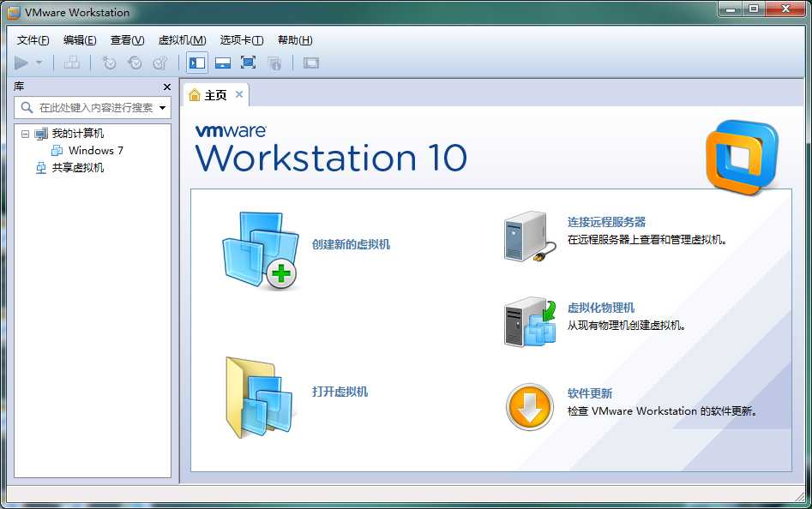Click the magnifier icon in library search
The height and width of the screenshot is (509, 812).
pyautogui.click(x=27, y=108)
